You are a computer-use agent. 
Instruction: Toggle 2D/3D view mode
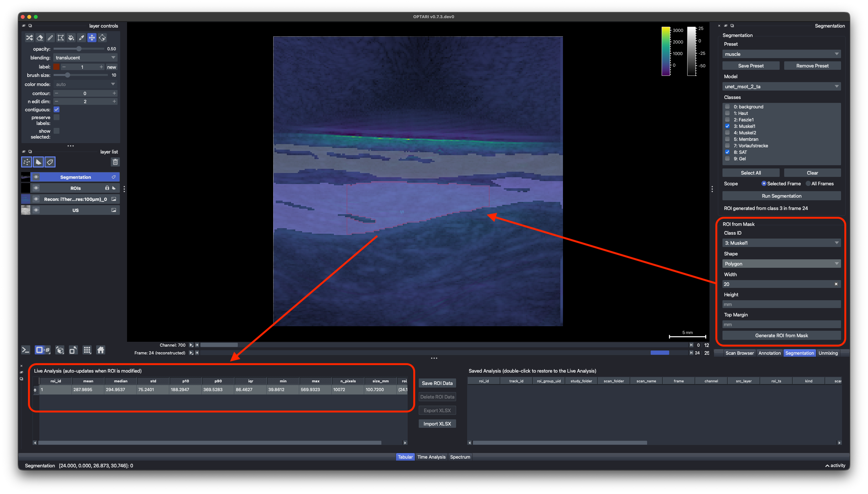43,350
